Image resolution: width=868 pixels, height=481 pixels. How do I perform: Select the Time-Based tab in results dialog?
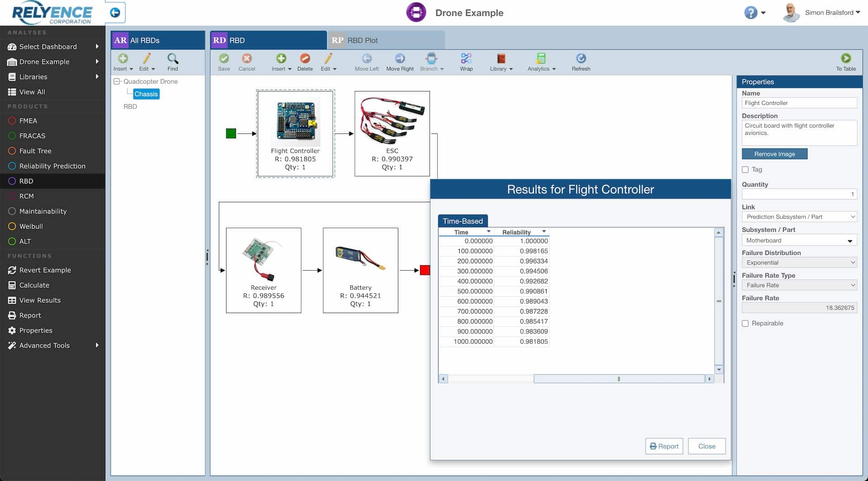coord(462,221)
